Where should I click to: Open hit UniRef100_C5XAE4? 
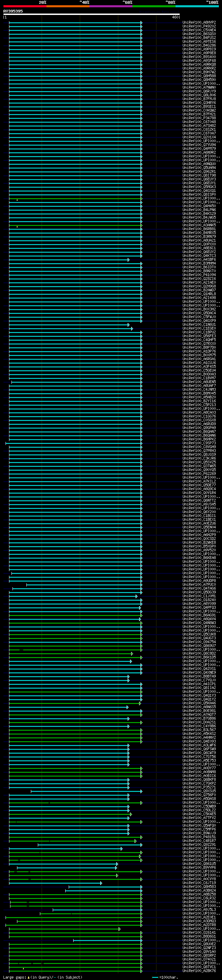pos(199,30)
